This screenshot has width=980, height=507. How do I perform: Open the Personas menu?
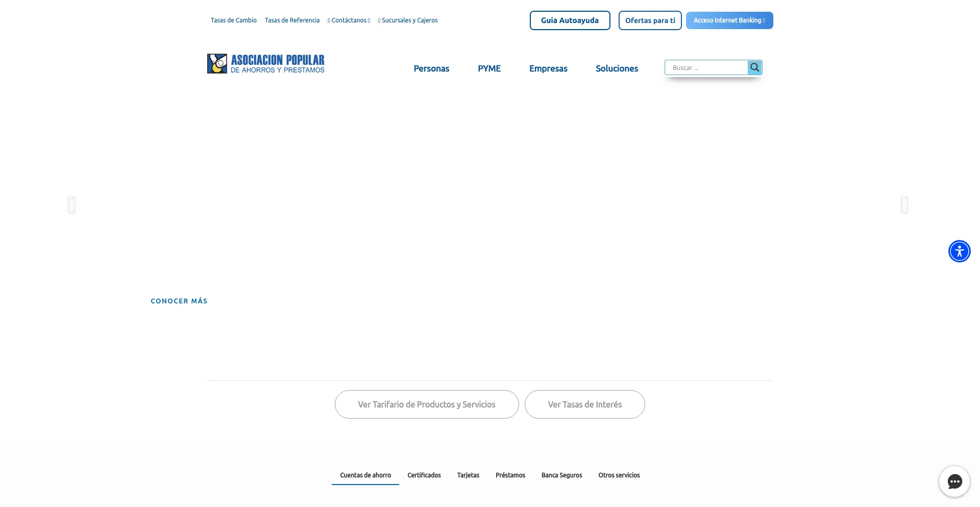(x=431, y=68)
